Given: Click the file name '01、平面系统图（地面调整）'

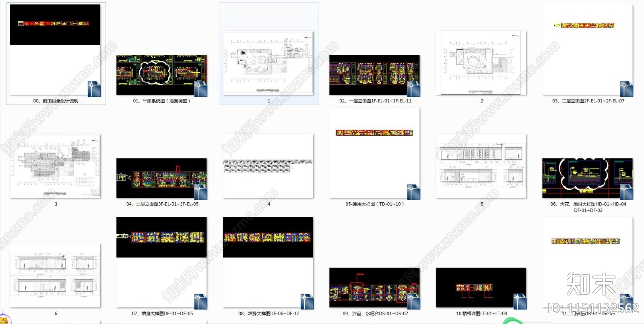Looking at the screenshot, I should click(161, 101).
